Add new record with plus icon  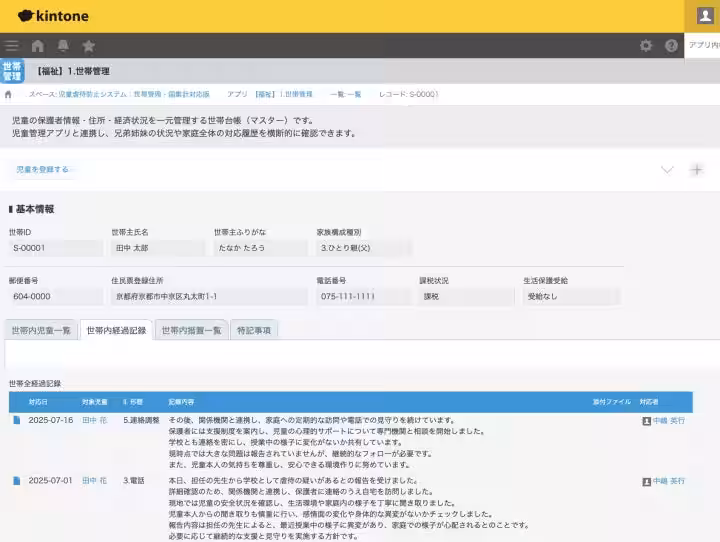point(697,169)
